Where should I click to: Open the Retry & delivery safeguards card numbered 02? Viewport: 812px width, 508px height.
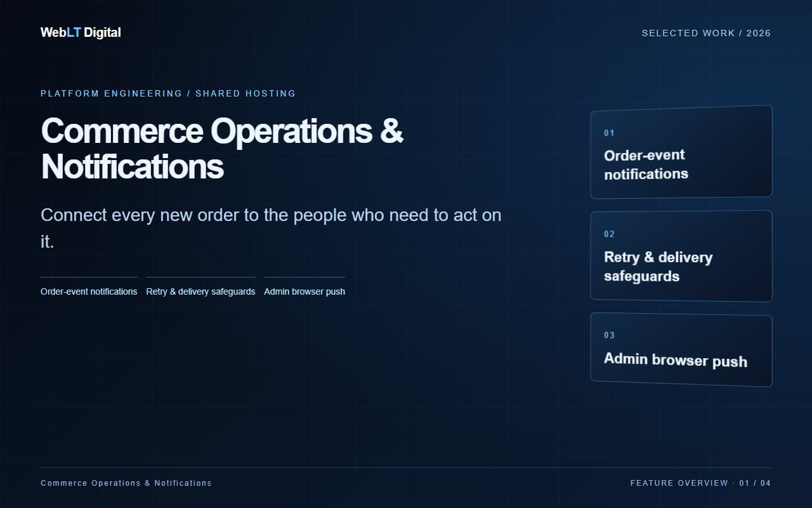(x=681, y=256)
